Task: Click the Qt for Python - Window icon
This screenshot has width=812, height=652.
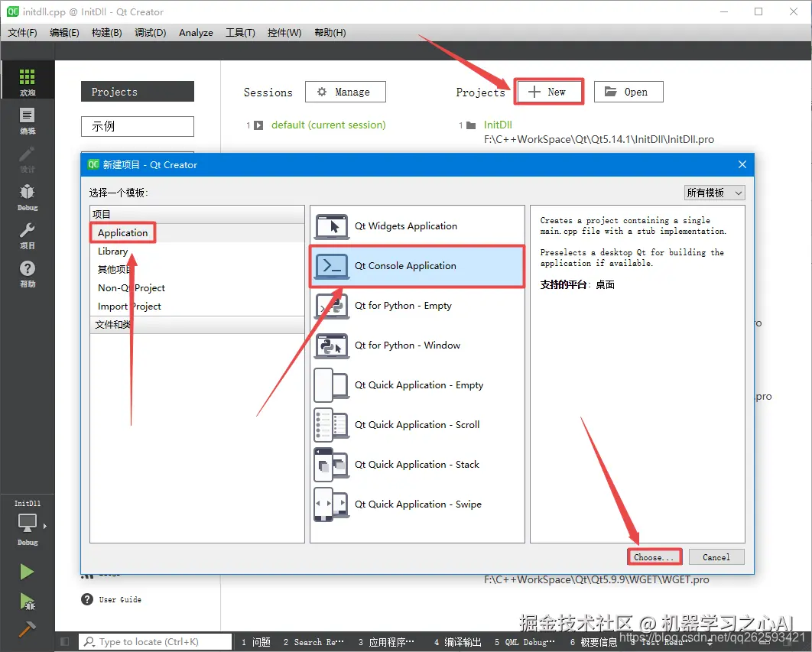Action: (331, 345)
